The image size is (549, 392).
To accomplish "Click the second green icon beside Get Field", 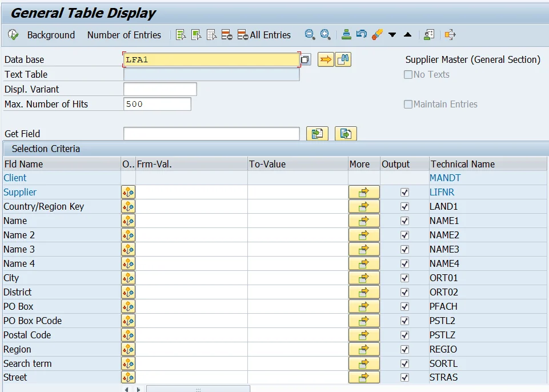I will (346, 134).
